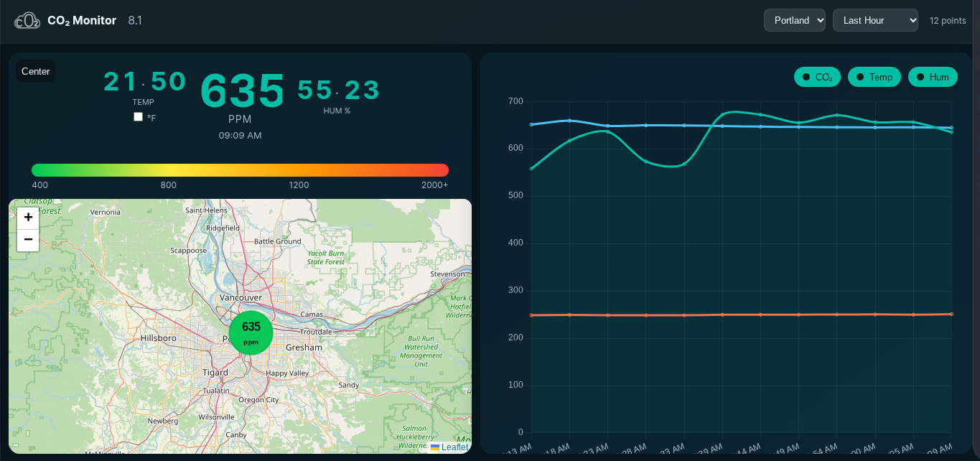Screen dimensions: 980x461
Task: Click the 55.23 humidity percentage value
Action: tap(337, 90)
